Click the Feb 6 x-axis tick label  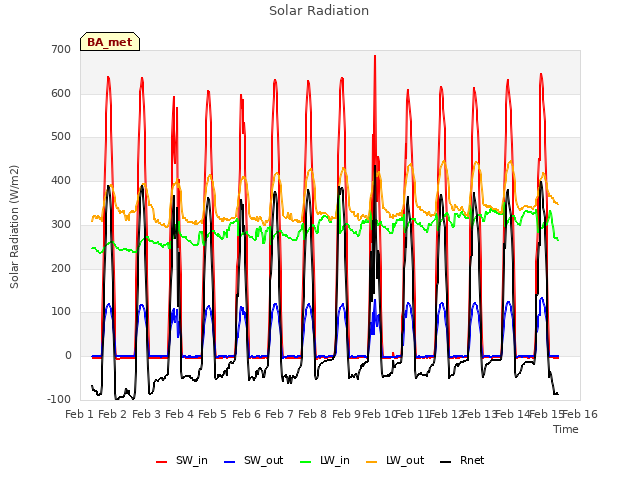(x=246, y=414)
